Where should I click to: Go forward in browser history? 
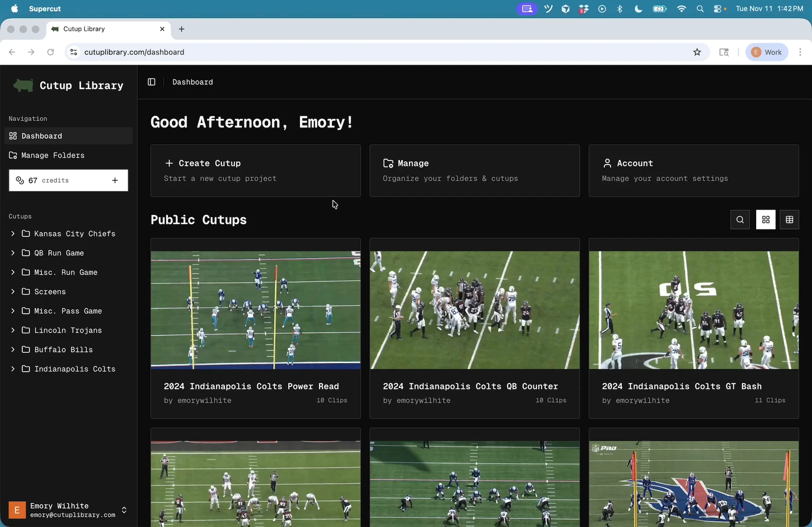[31, 52]
